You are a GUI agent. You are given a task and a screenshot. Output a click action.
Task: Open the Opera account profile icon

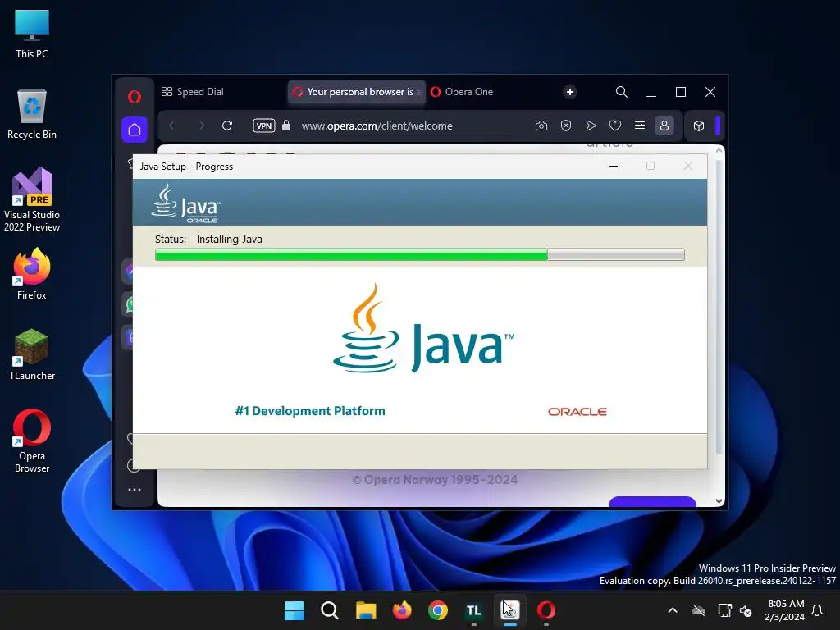point(664,126)
